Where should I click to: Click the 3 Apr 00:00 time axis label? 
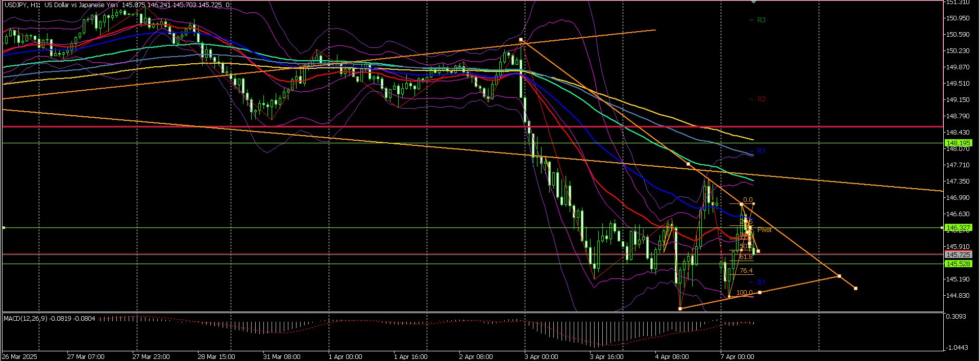(x=541, y=356)
